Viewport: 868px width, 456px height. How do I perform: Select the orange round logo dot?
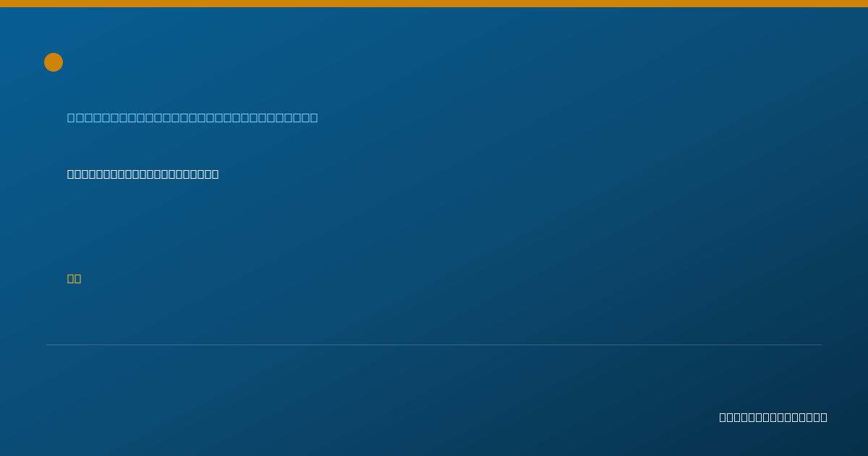54,62
